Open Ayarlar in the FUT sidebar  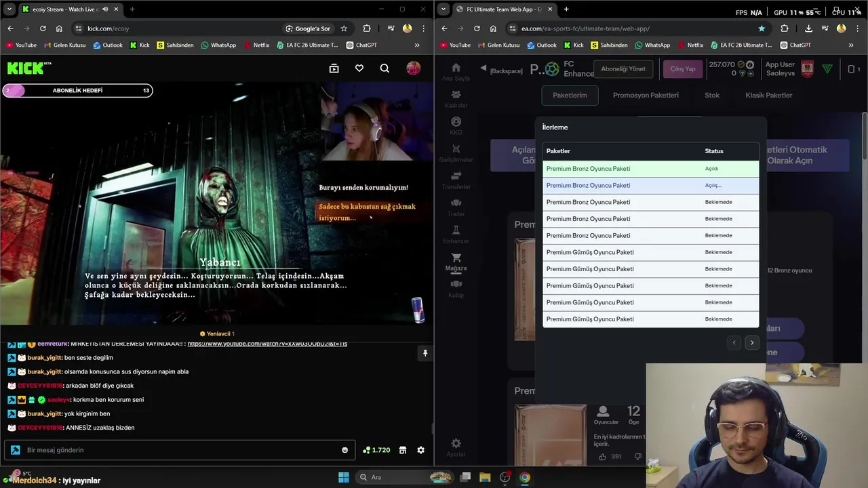click(x=456, y=448)
